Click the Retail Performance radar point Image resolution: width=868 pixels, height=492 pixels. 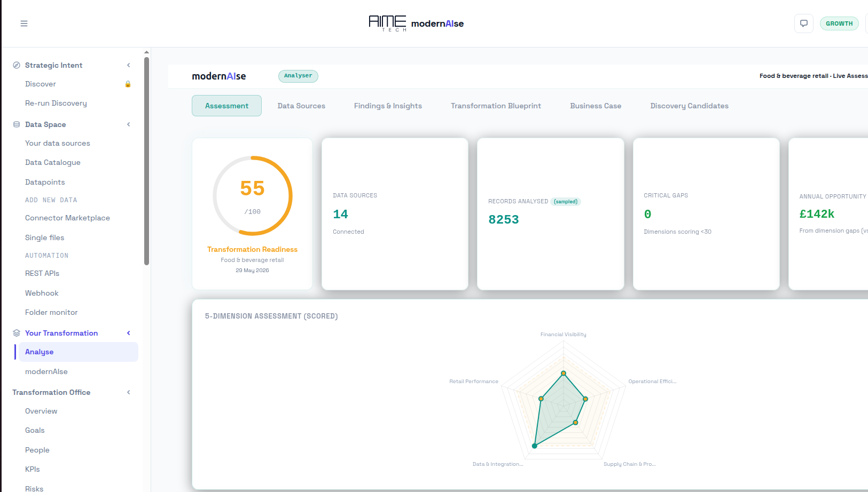(541, 399)
